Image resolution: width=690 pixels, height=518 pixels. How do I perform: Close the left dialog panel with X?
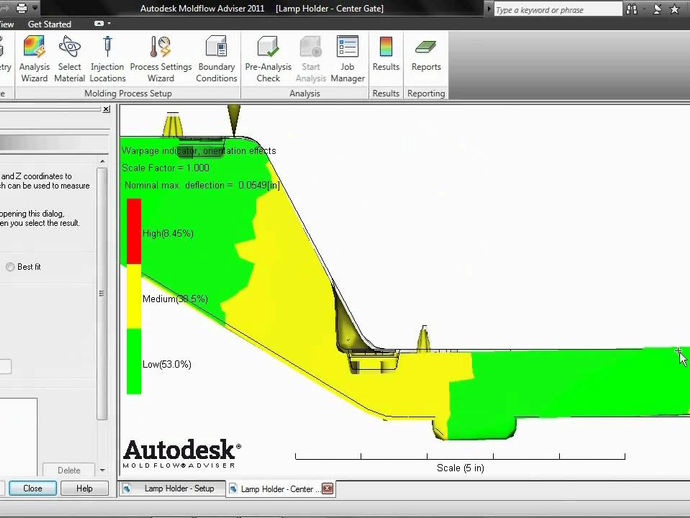pos(106,109)
